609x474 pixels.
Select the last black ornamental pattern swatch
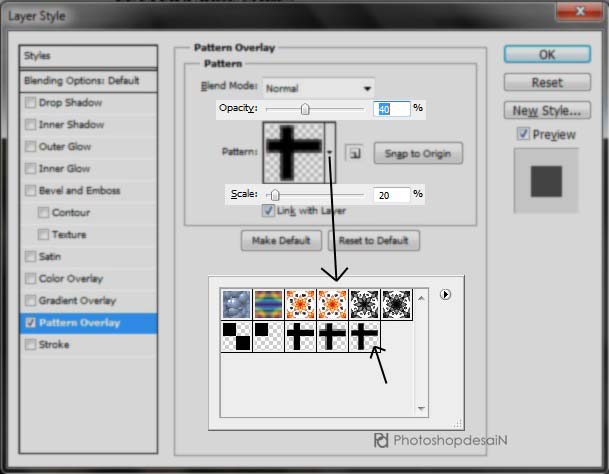[x=397, y=304]
